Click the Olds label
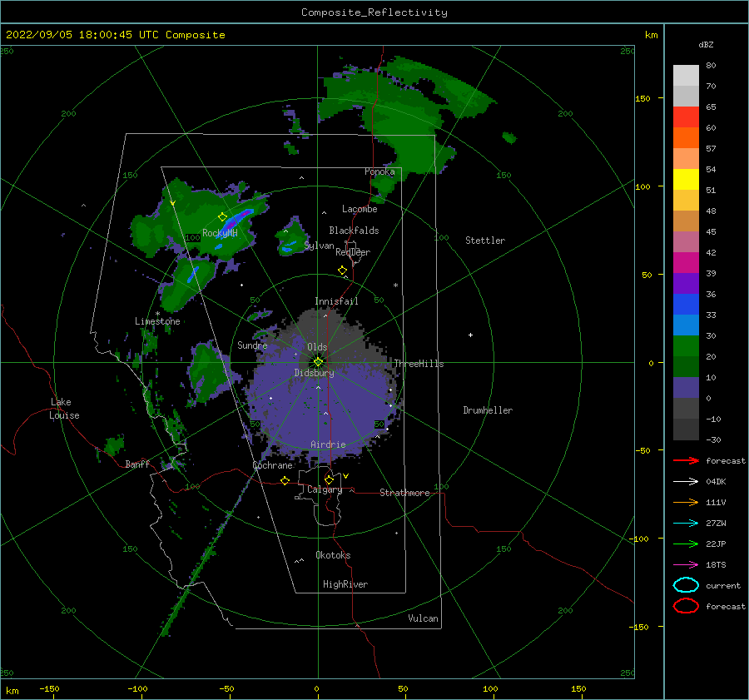749x700 pixels. click(317, 347)
